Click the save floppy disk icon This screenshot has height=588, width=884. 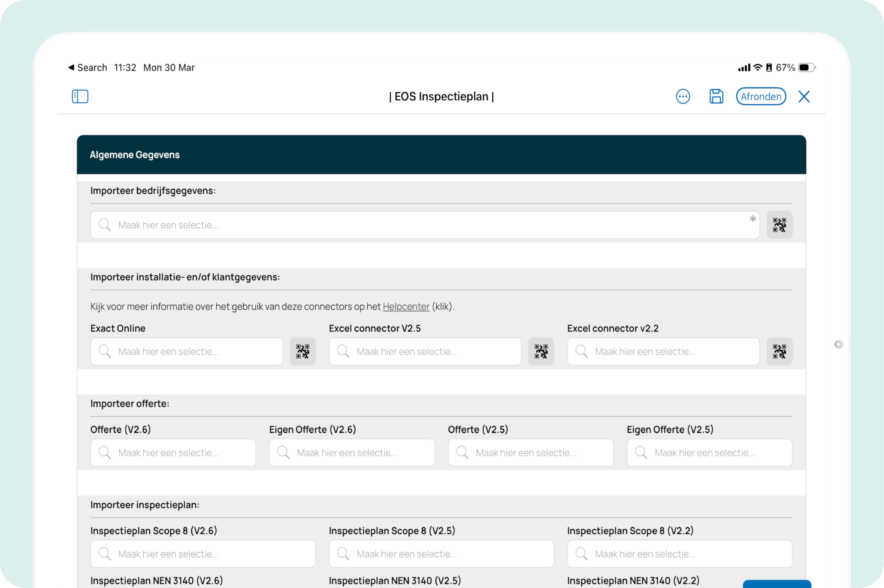pyautogui.click(x=716, y=96)
